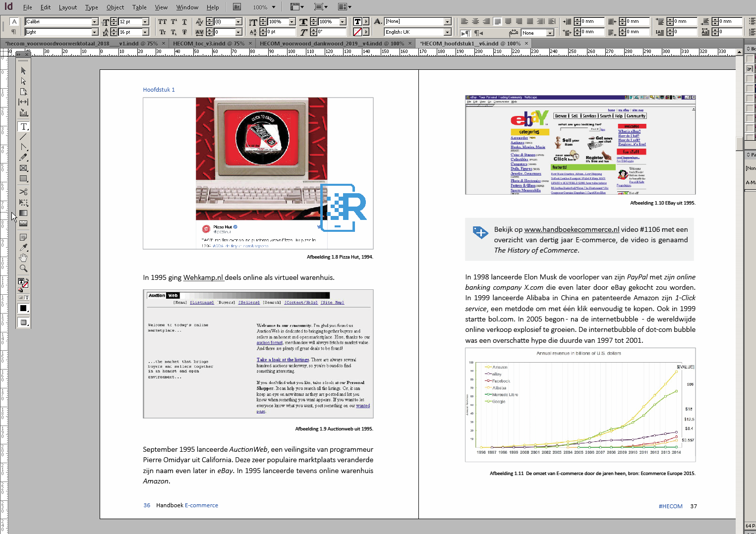Activate the Hand tool
Image resolution: width=756 pixels, height=534 pixels.
23,258
